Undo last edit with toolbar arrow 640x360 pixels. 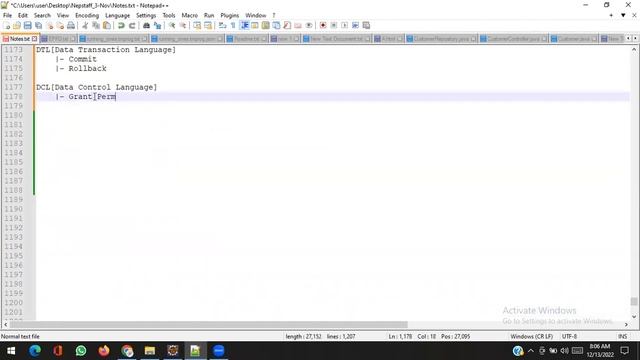click(x=121, y=26)
